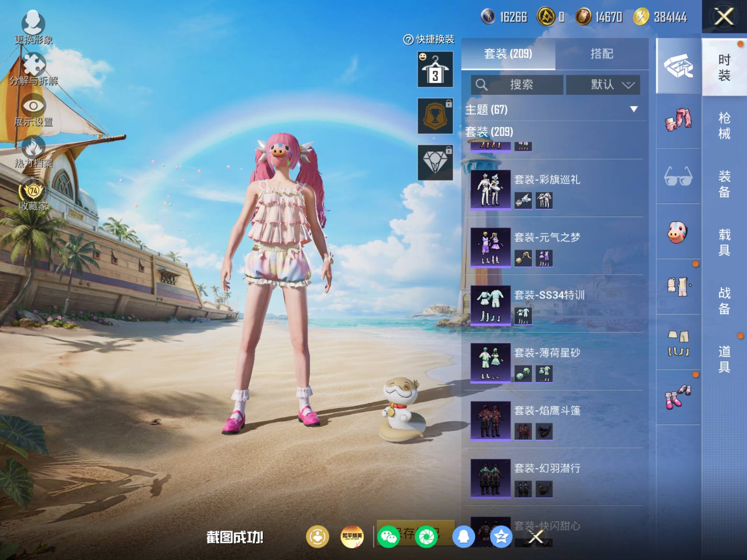Open the 分解与拆解 puzzle icon
The width and height of the screenshot is (747, 560).
33,69
